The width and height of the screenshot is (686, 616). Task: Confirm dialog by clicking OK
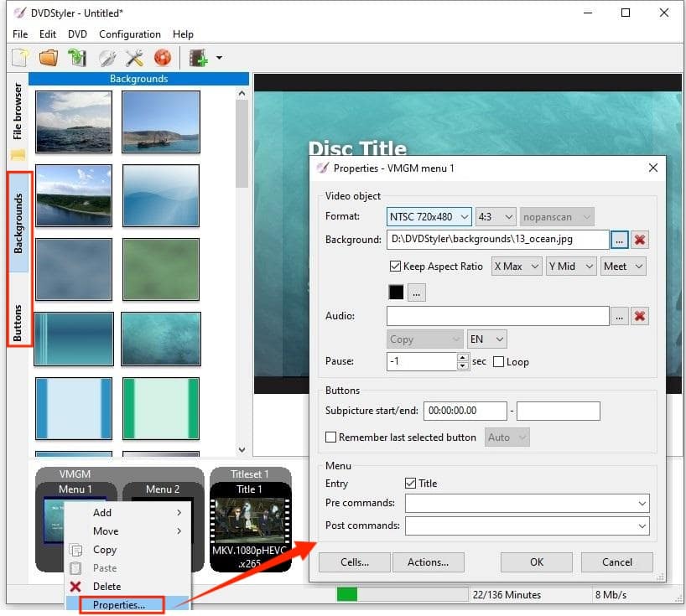tap(536, 562)
